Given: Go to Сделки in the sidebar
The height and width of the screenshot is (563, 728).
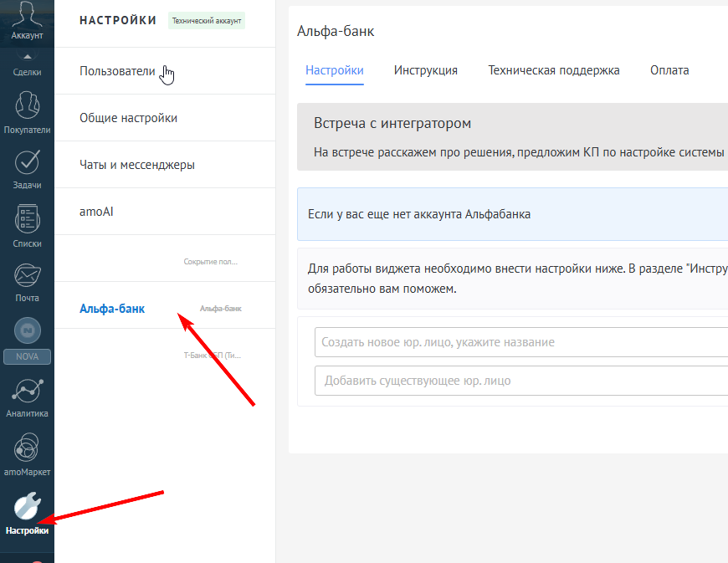Looking at the screenshot, I should (27, 65).
